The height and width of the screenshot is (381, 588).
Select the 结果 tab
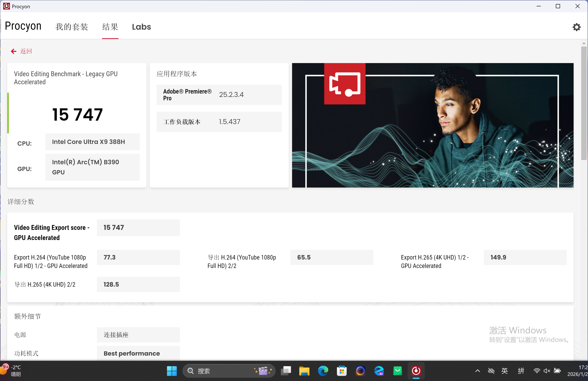[x=110, y=27]
